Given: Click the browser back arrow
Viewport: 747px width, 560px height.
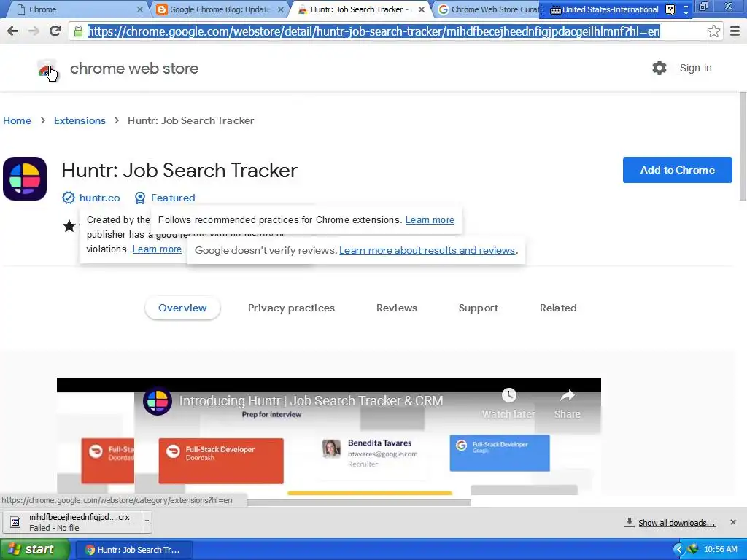Looking at the screenshot, I should pos(13,31).
